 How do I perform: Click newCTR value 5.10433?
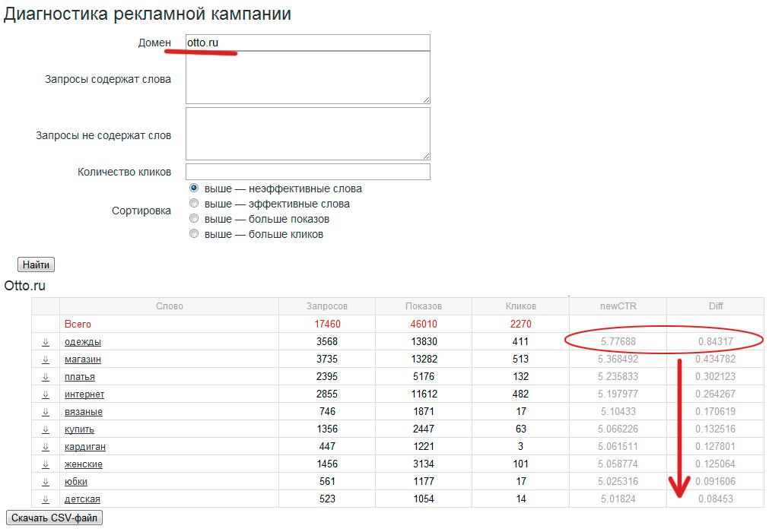tap(618, 411)
